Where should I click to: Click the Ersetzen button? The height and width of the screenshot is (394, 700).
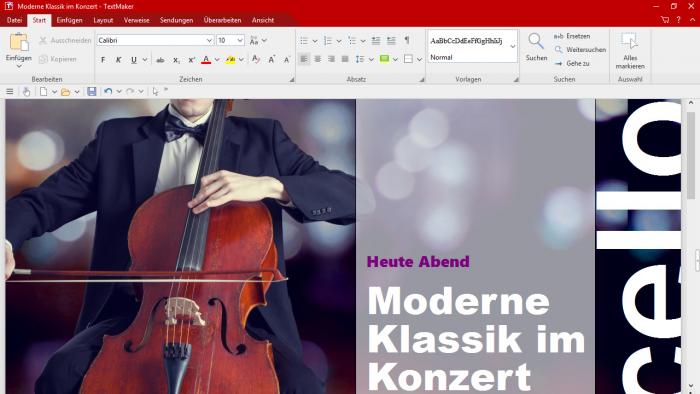pos(572,36)
